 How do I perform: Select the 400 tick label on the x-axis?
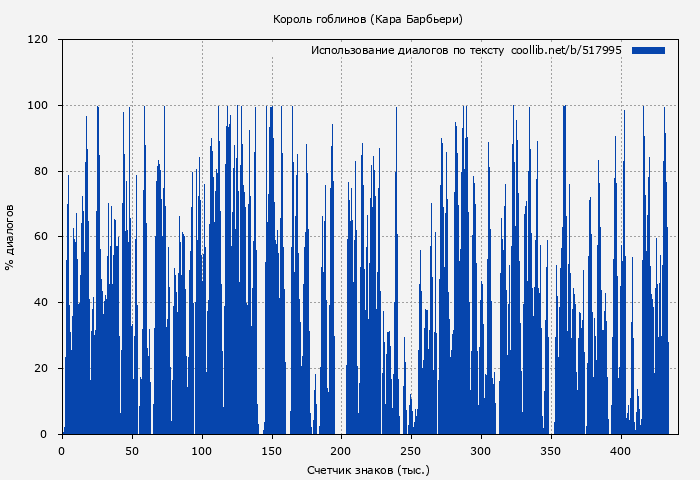[x=622, y=450]
